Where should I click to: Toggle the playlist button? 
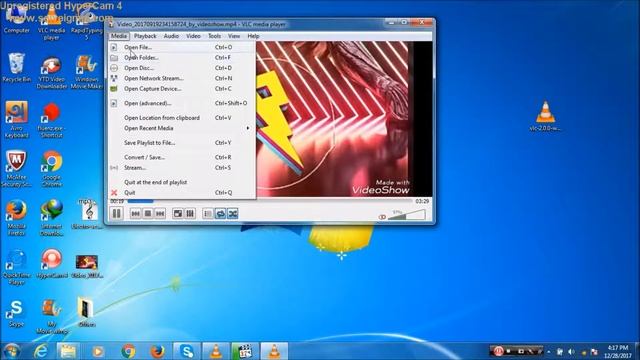pyautogui.click(x=208, y=213)
